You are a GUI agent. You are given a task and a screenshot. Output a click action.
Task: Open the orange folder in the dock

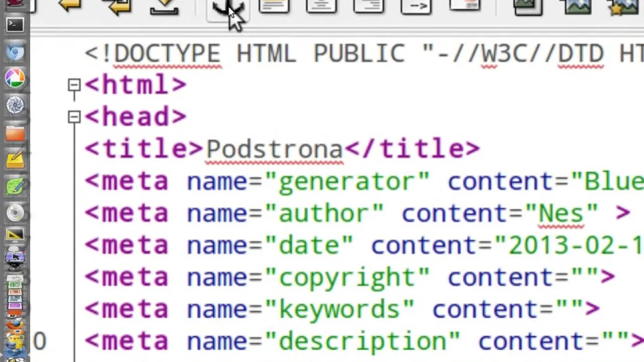pyautogui.click(x=15, y=133)
